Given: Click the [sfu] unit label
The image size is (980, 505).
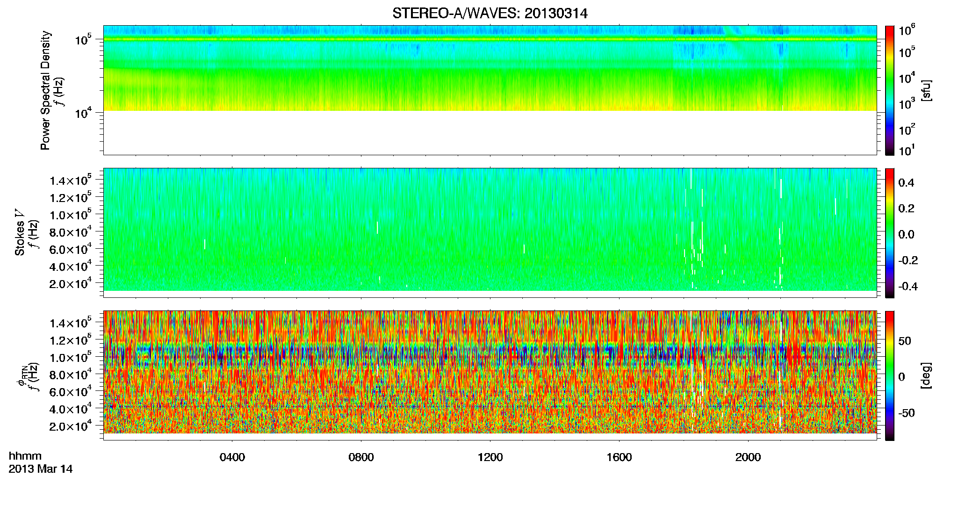Looking at the screenshot, I should tap(926, 90).
